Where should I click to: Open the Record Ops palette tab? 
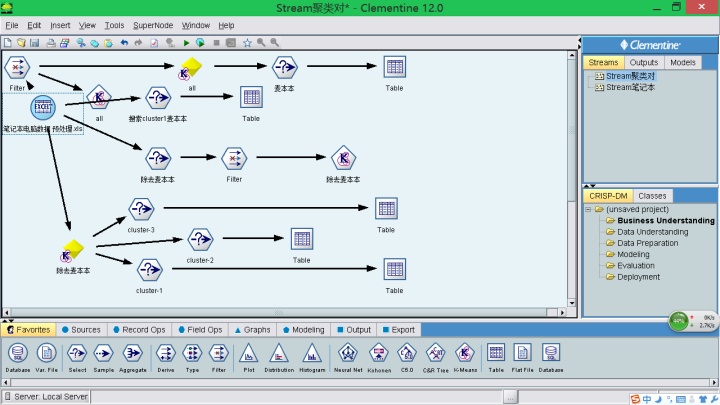click(x=139, y=330)
